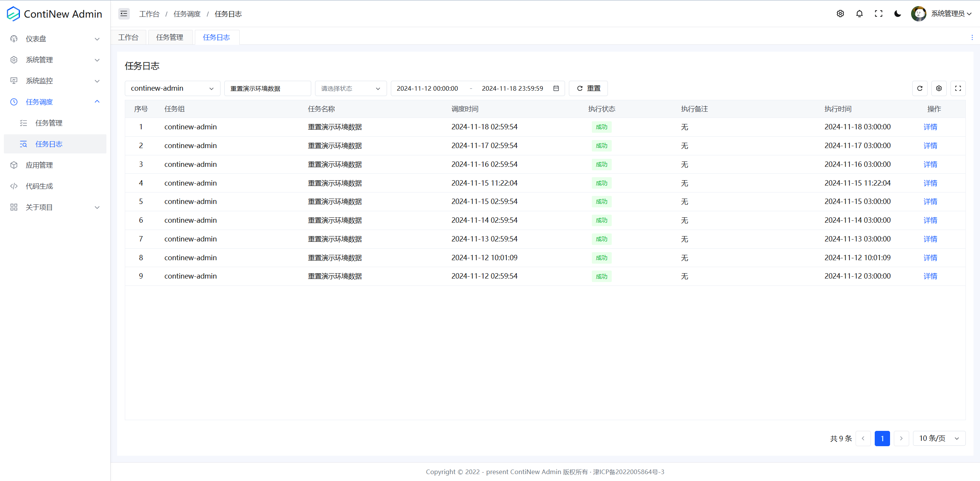Collapse the sidebar menu toggle icon
980x481 pixels.
(124, 14)
